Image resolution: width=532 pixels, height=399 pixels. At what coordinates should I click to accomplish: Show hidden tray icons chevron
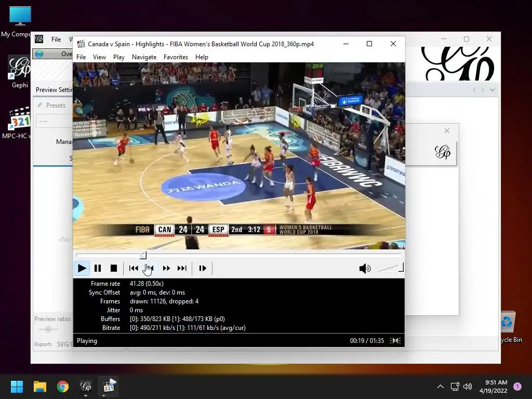coord(441,387)
